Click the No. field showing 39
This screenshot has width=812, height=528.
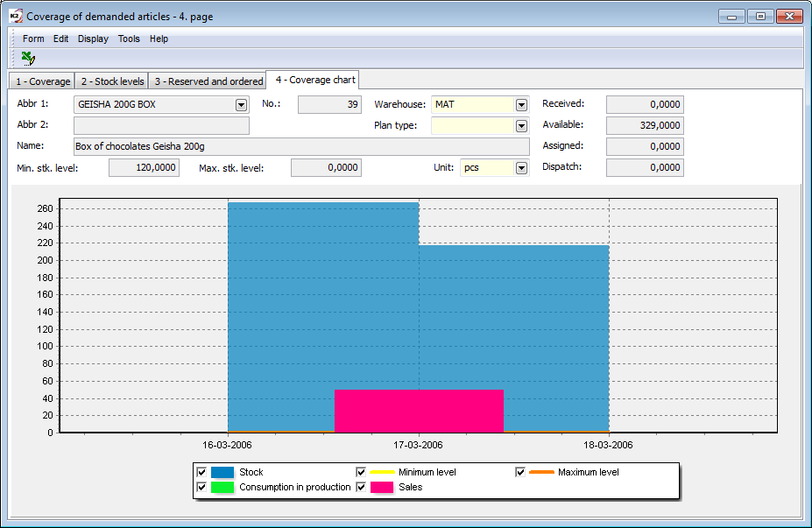(329, 104)
